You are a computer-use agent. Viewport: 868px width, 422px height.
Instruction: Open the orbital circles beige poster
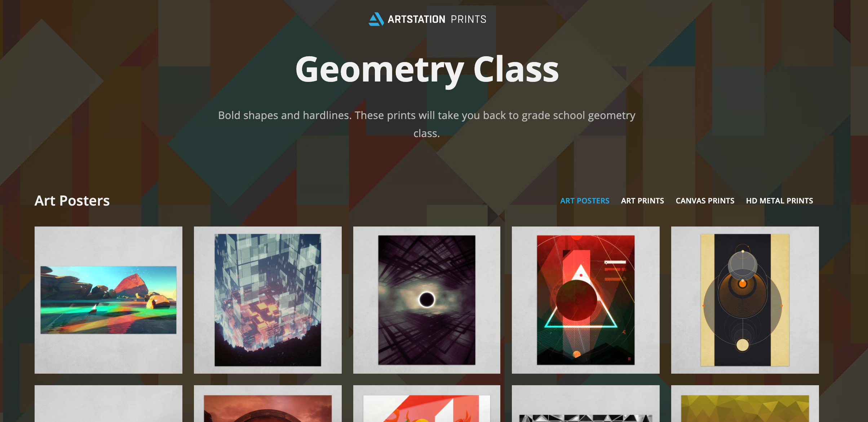[745, 300]
